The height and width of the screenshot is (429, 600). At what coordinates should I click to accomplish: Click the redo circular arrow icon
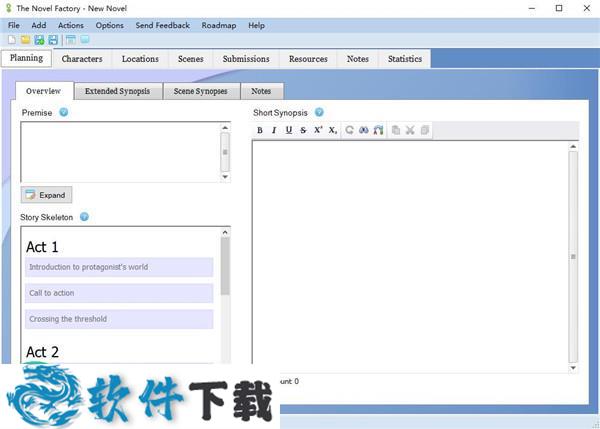[349, 130]
